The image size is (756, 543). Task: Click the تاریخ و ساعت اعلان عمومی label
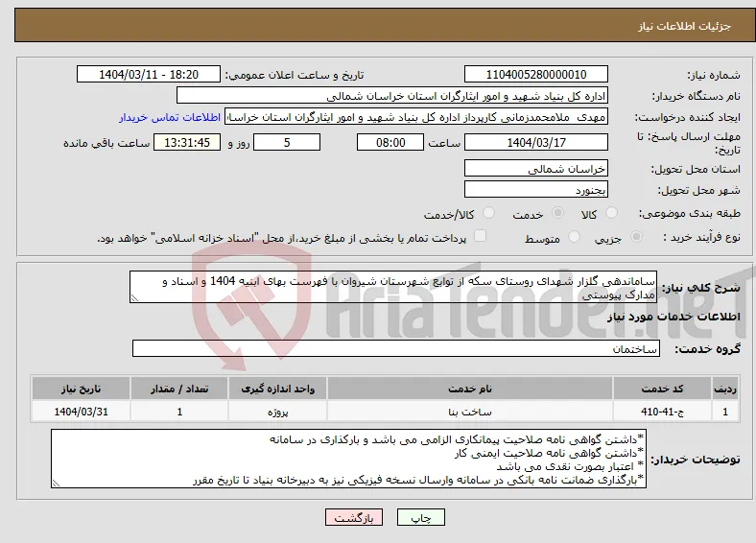click(x=295, y=75)
